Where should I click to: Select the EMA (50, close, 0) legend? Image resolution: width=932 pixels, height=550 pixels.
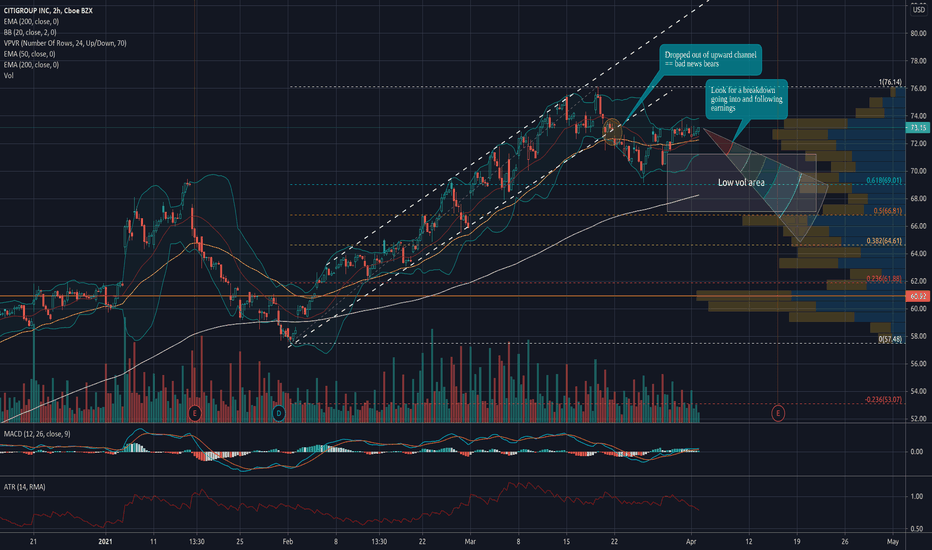(29, 54)
